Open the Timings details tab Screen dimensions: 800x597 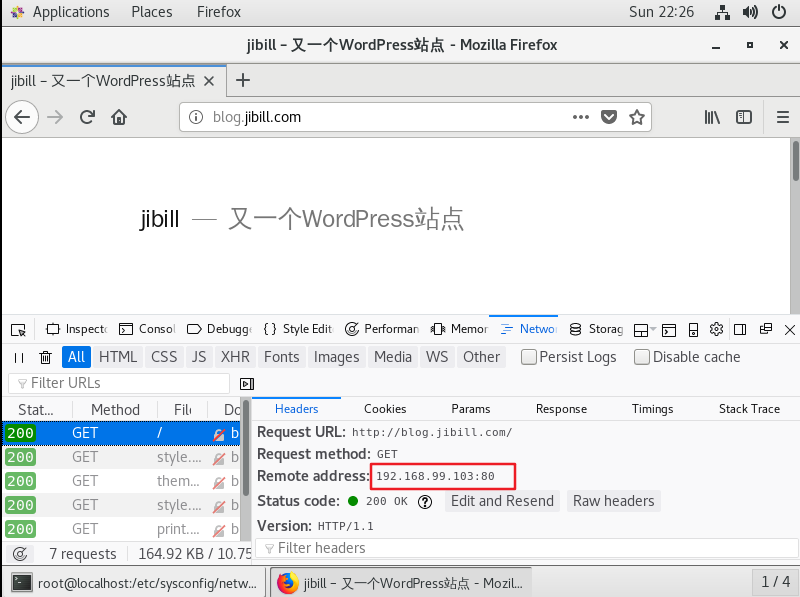pos(653,409)
